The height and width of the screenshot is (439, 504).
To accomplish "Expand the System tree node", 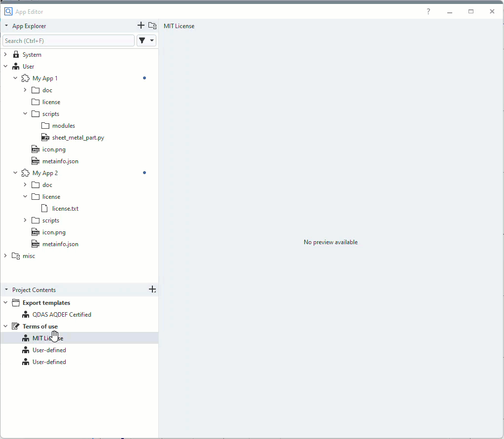I will point(5,55).
